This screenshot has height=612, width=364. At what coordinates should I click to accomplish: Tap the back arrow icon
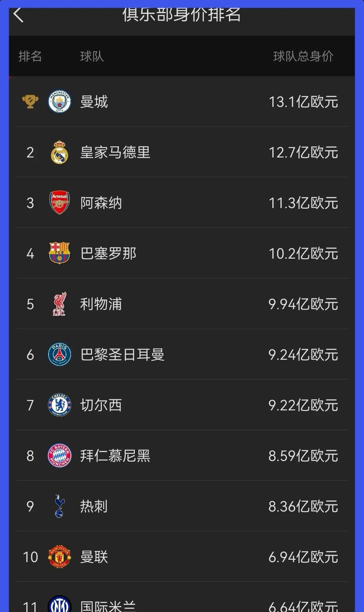[19, 15]
